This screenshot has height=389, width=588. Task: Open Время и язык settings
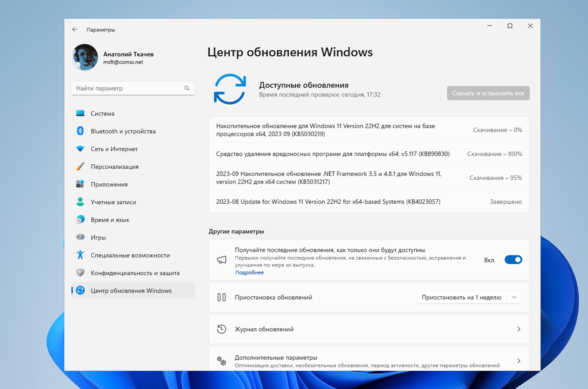[x=133, y=220]
